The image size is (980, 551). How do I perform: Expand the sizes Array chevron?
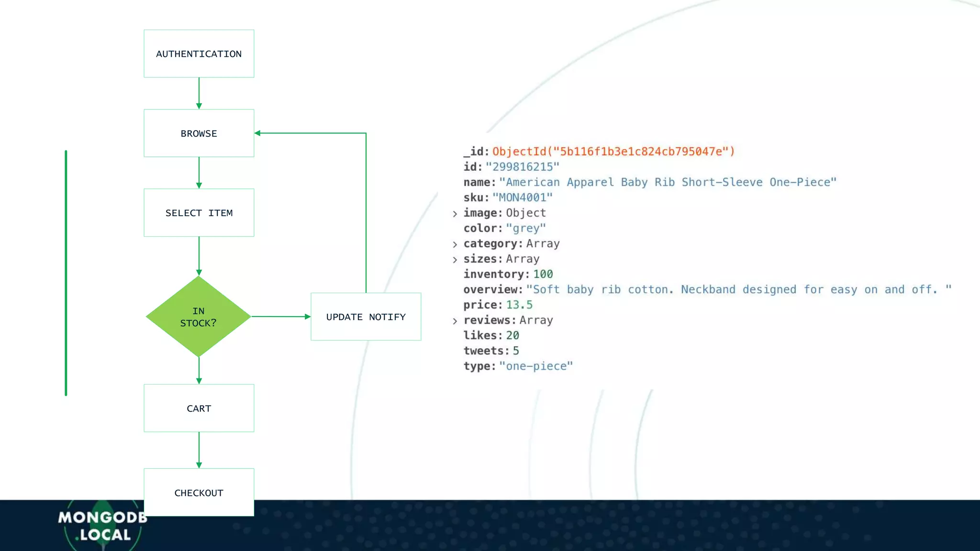[x=455, y=260]
